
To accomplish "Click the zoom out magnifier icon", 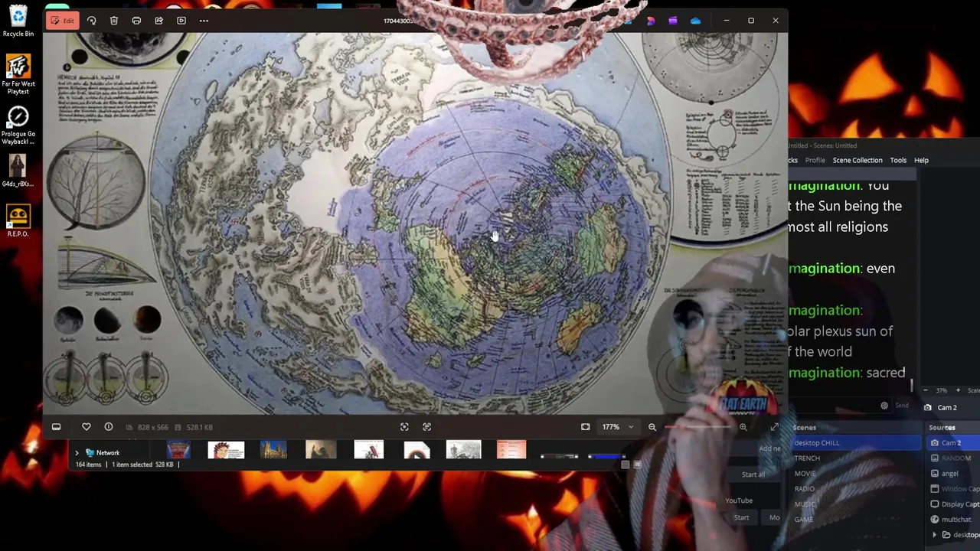I will click(652, 427).
